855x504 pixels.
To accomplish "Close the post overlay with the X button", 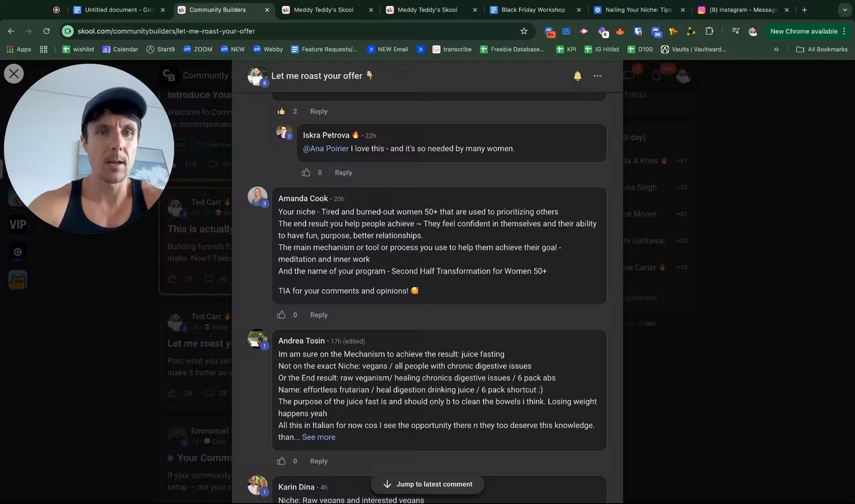I will pos(14,73).
